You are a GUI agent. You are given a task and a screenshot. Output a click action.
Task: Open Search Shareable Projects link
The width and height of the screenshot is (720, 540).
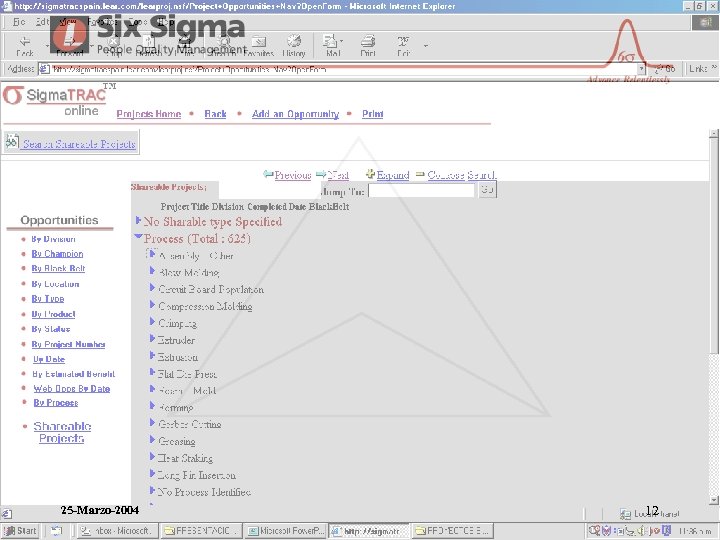point(79,144)
